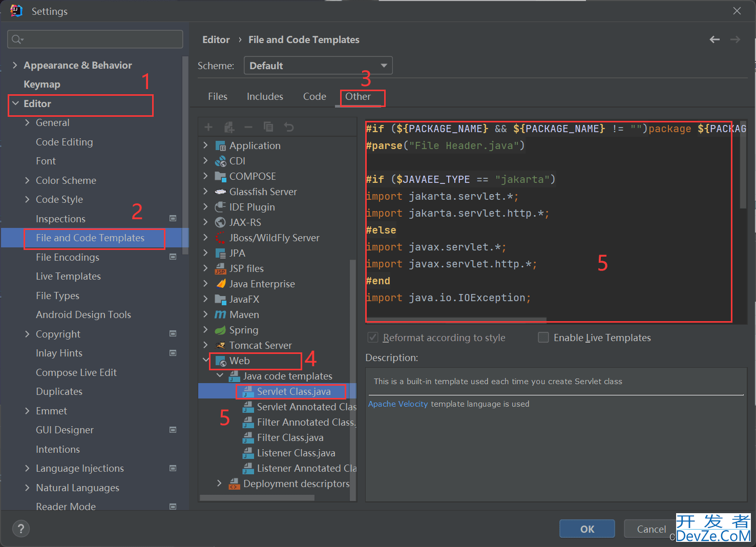Switch to the Includes tab
756x547 pixels.
(265, 96)
